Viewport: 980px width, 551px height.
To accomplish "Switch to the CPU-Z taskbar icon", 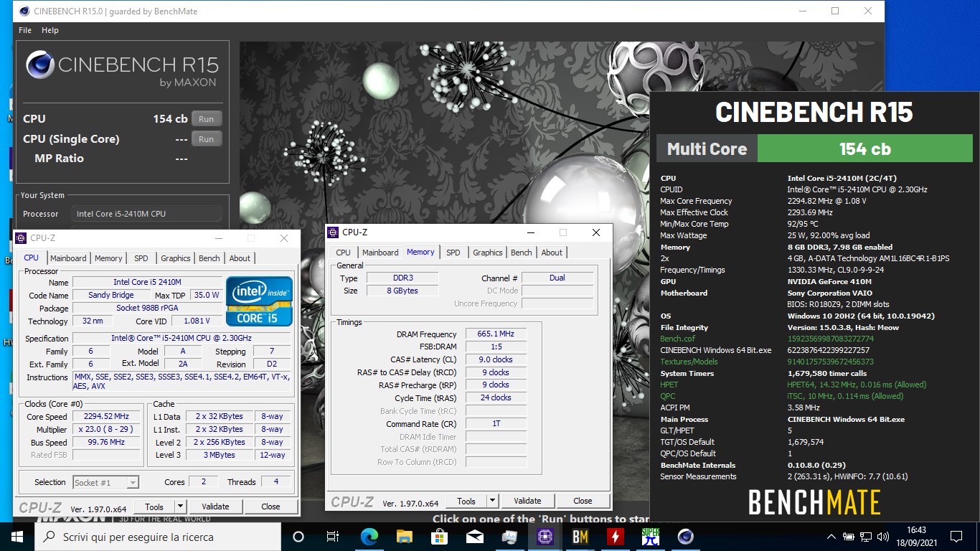I will 545,537.
